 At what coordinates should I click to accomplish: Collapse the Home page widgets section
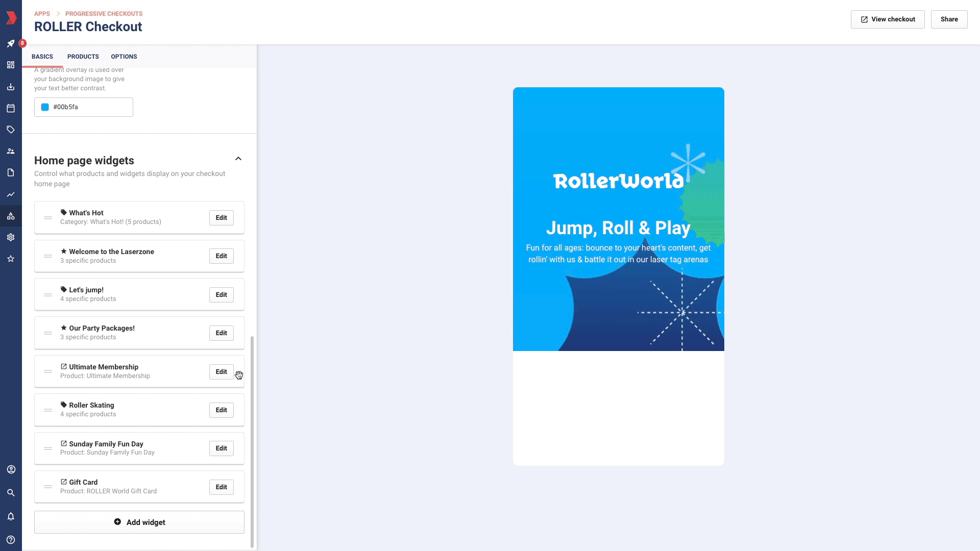pyautogui.click(x=238, y=159)
